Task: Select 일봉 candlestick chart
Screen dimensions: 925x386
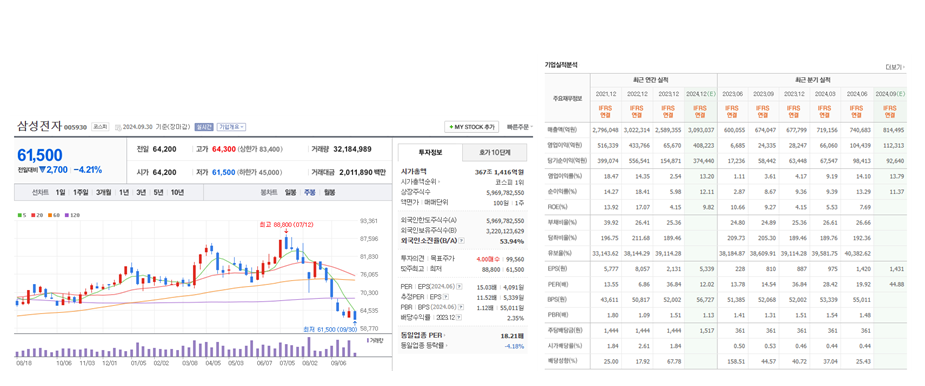Action: [290, 192]
